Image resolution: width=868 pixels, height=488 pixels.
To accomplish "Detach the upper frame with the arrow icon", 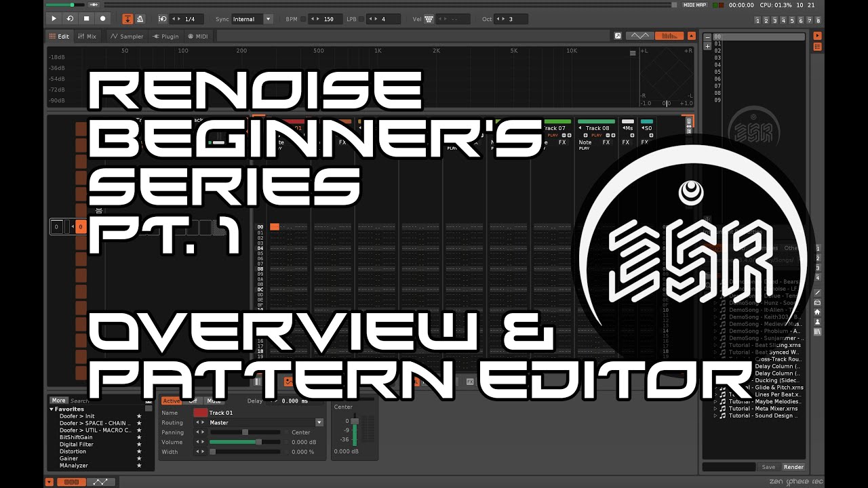I will pyautogui.click(x=618, y=36).
